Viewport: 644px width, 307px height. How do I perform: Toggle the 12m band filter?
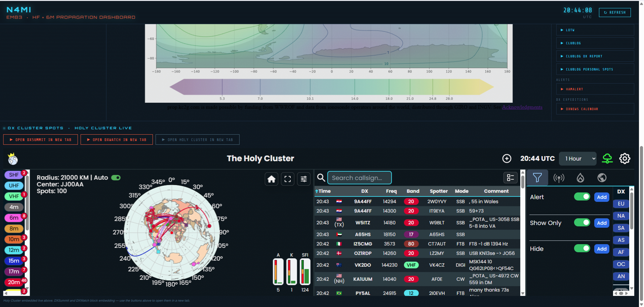(x=14, y=250)
